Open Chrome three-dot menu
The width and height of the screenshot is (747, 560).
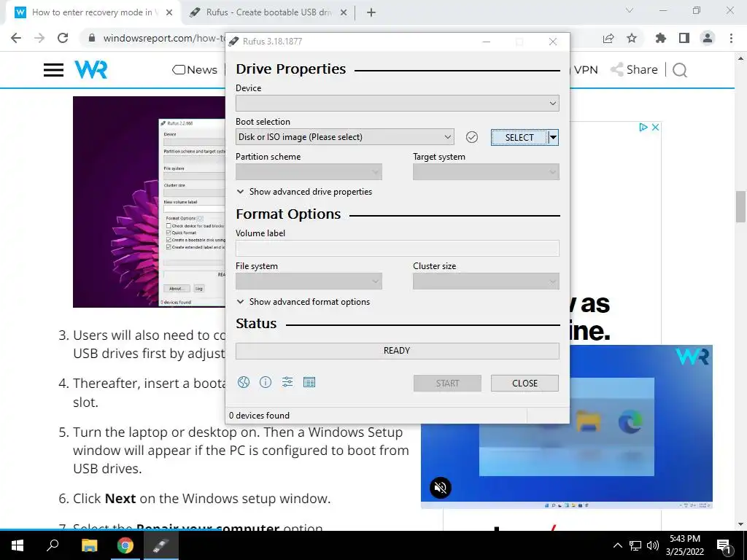pyautogui.click(x=731, y=38)
